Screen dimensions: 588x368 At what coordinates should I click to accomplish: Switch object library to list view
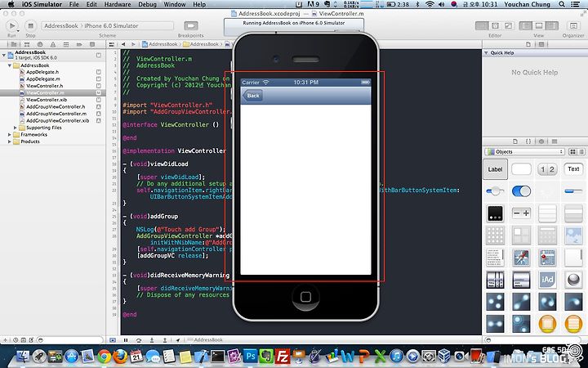pyautogui.click(x=581, y=152)
